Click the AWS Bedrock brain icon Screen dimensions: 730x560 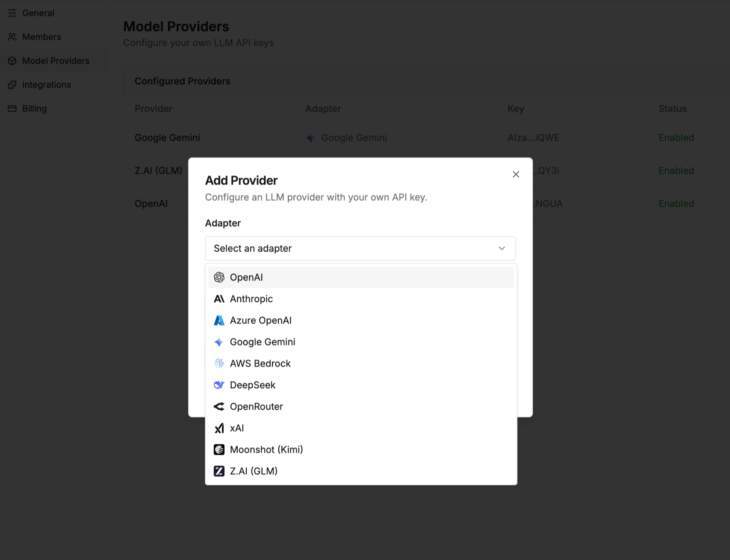pyautogui.click(x=219, y=363)
